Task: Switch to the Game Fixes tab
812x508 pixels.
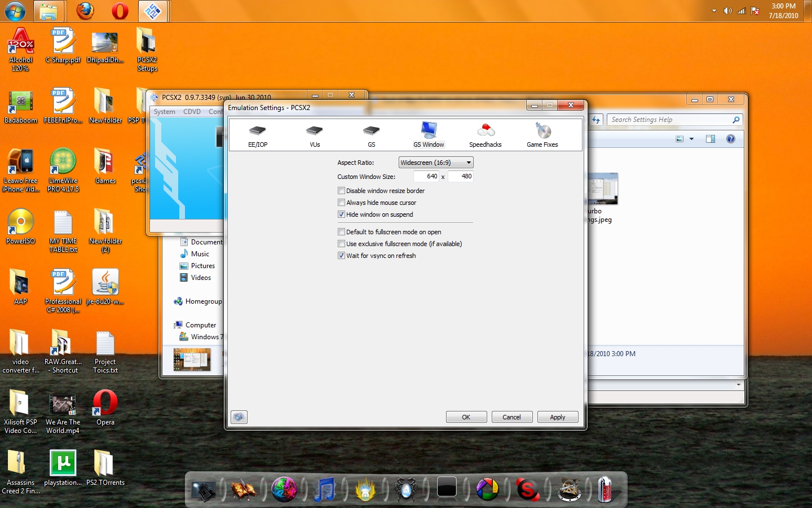Action: tap(542, 135)
